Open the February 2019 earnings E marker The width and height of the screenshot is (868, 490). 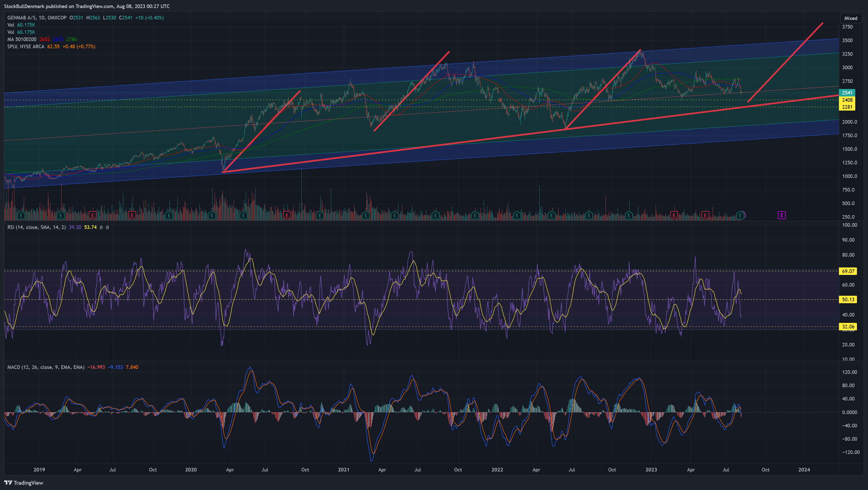[x=61, y=215]
